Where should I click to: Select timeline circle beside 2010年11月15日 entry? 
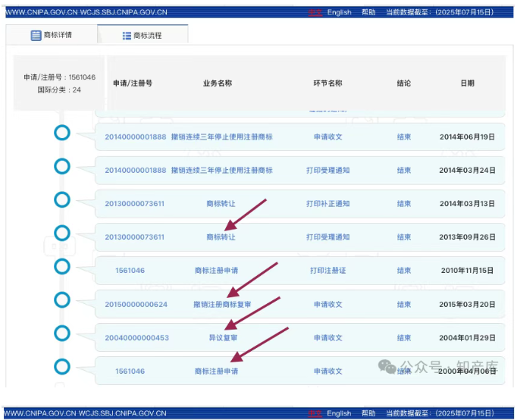pos(62,266)
